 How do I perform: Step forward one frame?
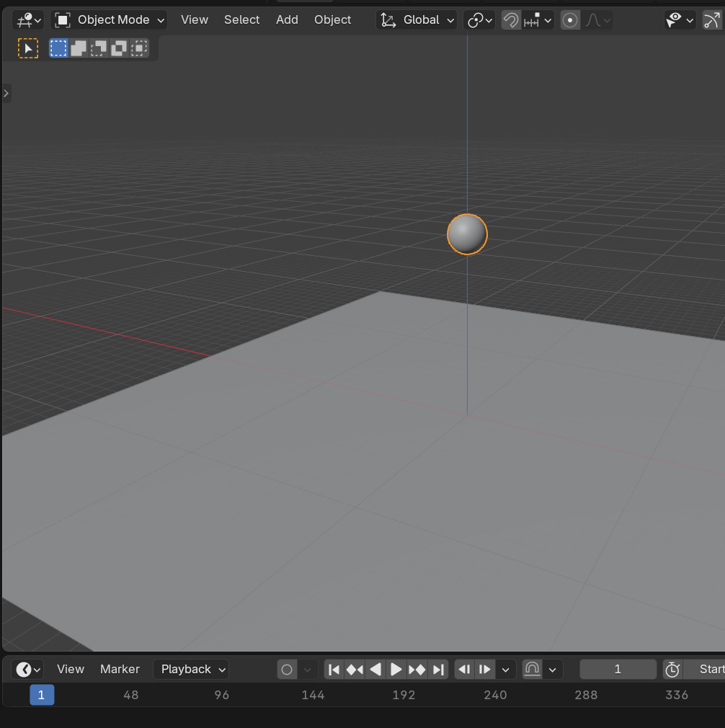[x=485, y=670]
